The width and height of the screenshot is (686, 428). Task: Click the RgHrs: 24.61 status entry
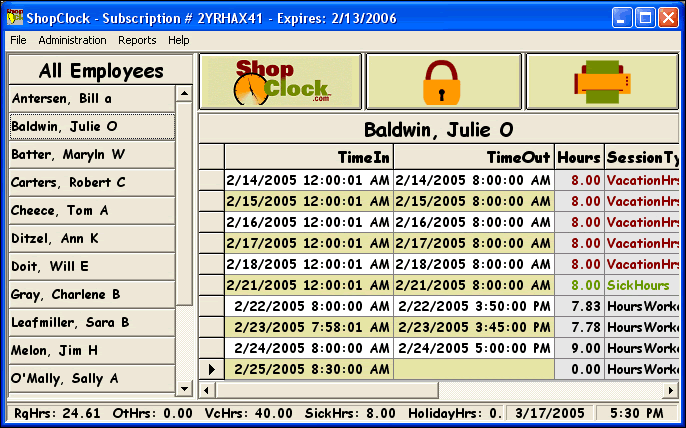click(57, 413)
